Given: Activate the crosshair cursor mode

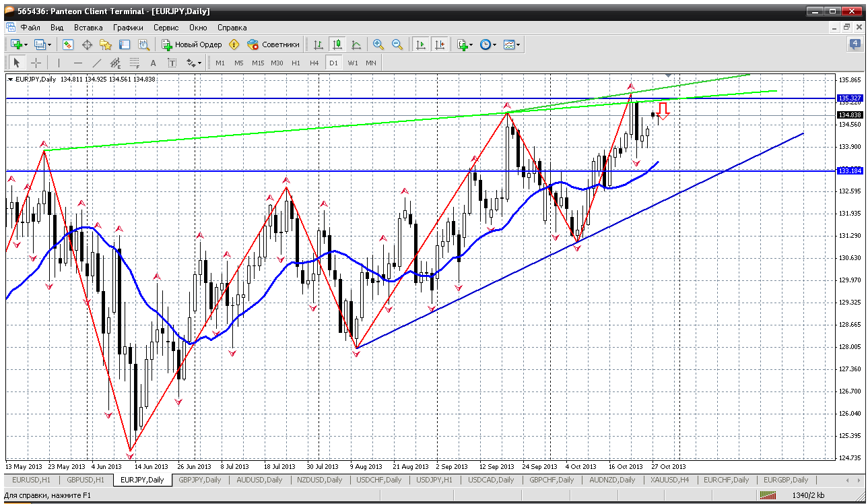Looking at the screenshot, I should [x=36, y=63].
